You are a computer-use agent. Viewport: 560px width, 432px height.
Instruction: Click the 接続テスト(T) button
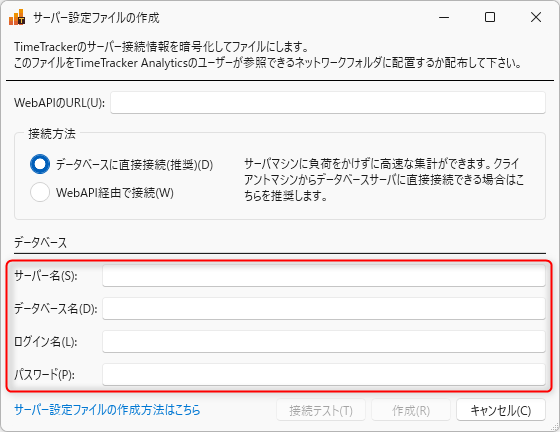pyautogui.click(x=321, y=411)
